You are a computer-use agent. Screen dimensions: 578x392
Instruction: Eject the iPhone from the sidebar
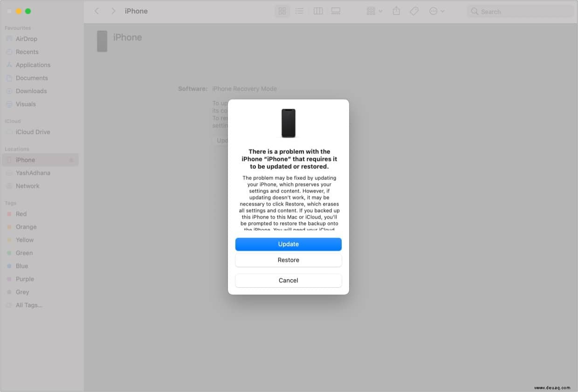point(71,160)
